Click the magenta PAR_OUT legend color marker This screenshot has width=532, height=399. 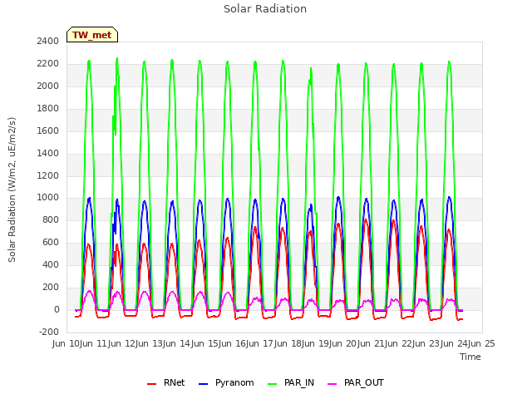[332, 384]
